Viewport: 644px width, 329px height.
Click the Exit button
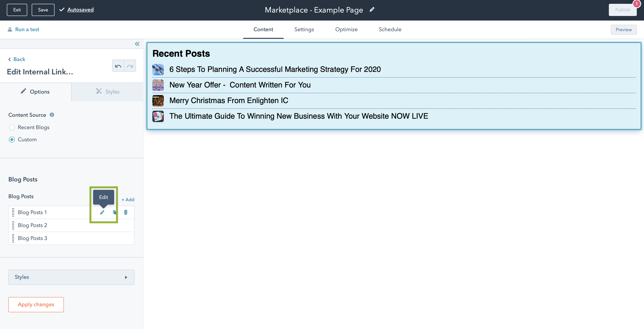[17, 10]
